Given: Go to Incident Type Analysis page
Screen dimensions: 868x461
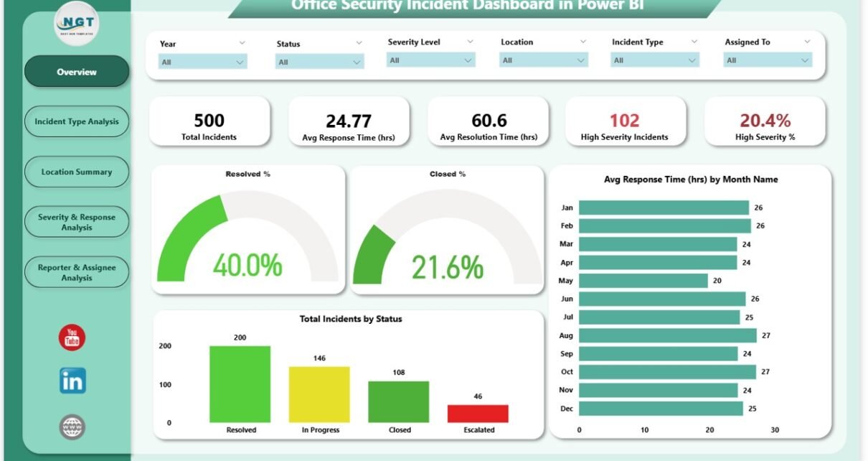Looking at the screenshot, I should click(x=77, y=121).
